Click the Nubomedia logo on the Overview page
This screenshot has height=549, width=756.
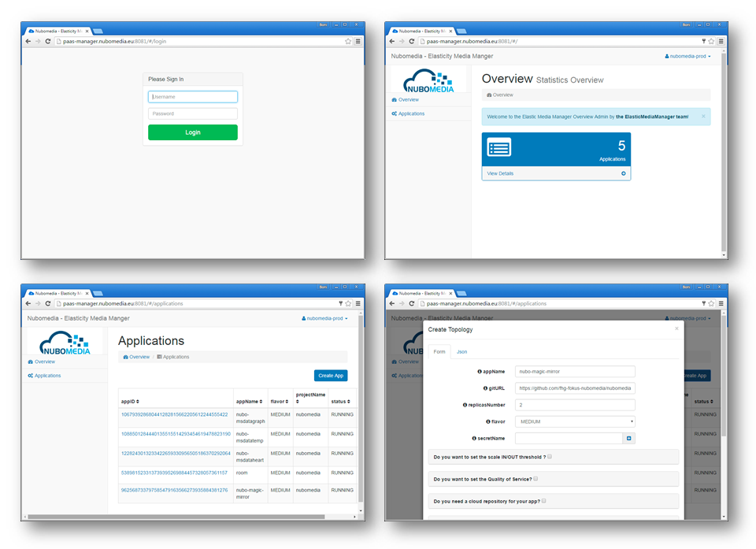(x=428, y=80)
